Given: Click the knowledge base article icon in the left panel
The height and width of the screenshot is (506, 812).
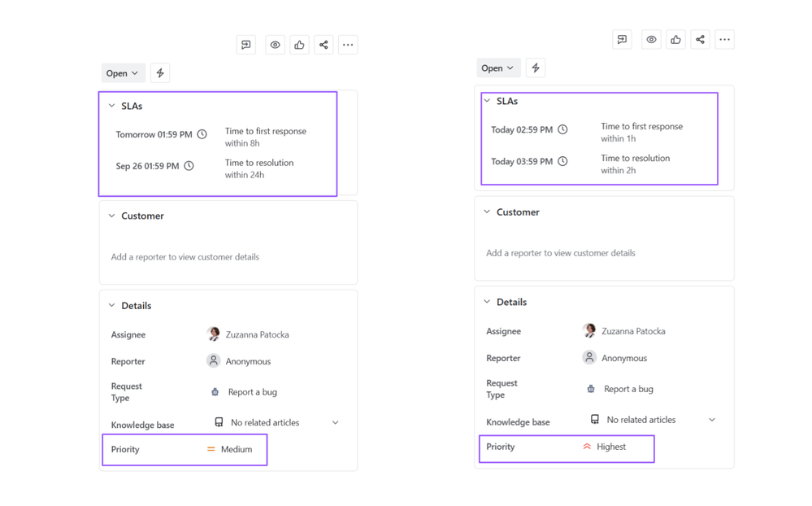Looking at the screenshot, I should [x=219, y=422].
